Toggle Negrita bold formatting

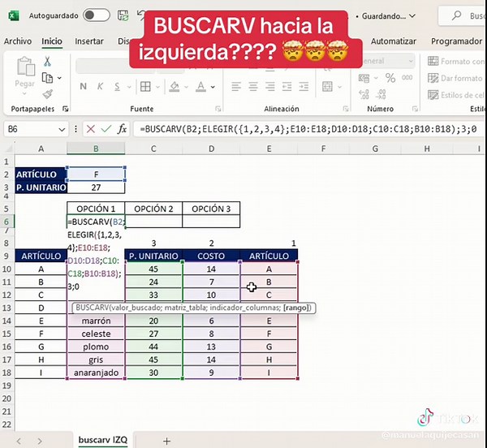click(84, 86)
